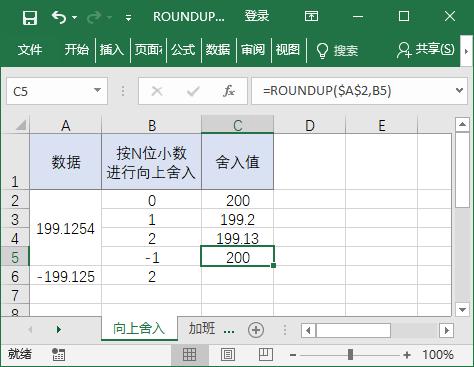
Task: Open the 文件 menu
Action: (30, 50)
